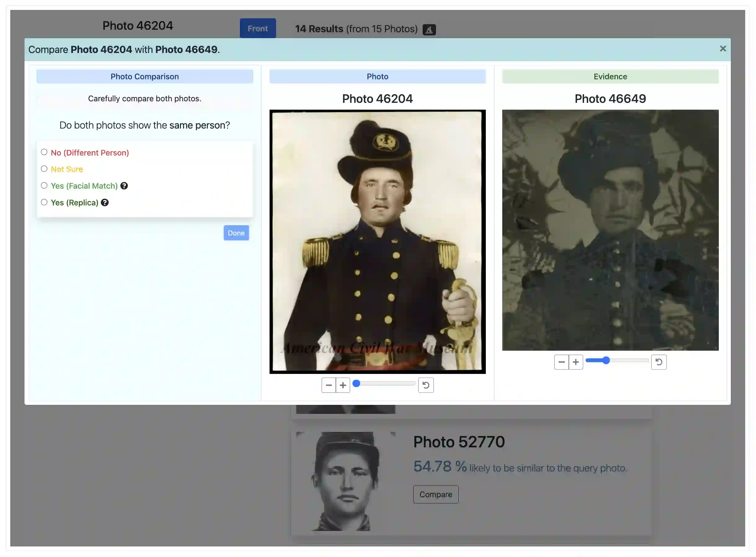Pick the Yes (Replica) radio button
The height and width of the screenshot is (557, 756).
[x=44, y=202]
